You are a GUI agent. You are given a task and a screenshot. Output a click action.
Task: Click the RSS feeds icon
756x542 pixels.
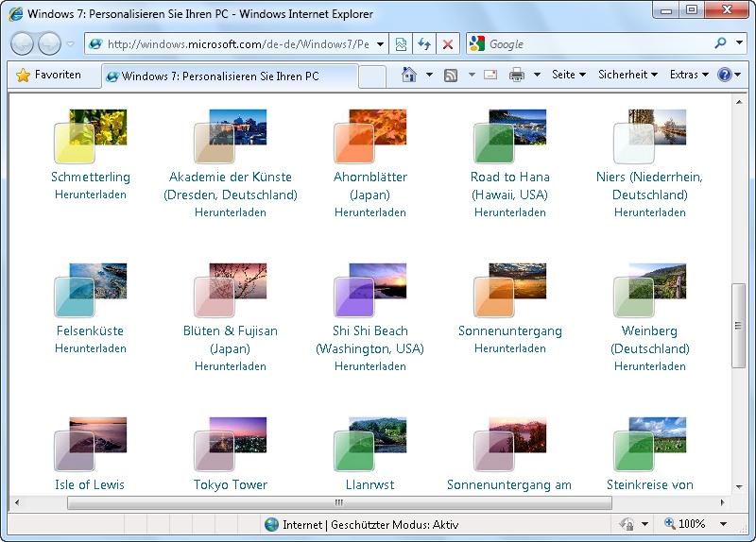pos(452,75)
